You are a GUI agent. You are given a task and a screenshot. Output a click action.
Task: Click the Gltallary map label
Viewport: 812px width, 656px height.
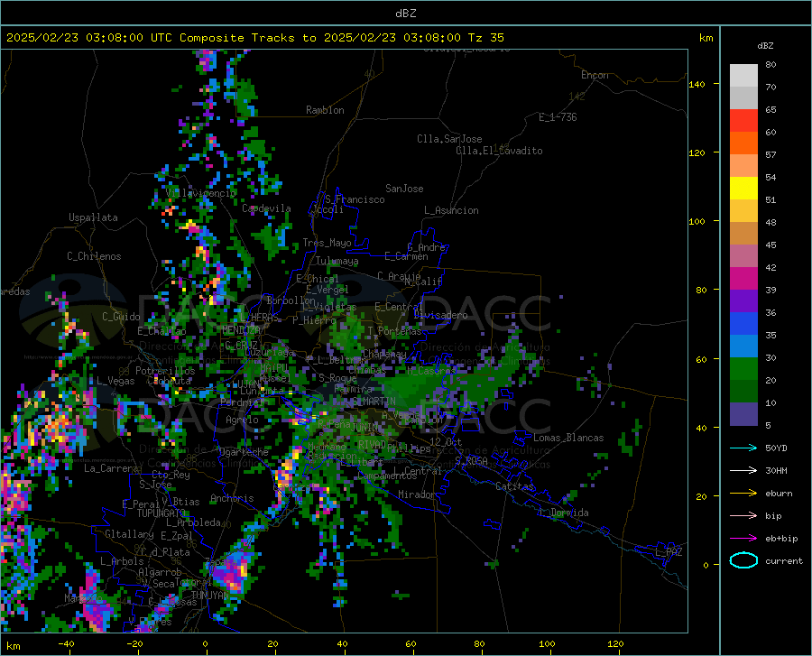coord(129,534)
